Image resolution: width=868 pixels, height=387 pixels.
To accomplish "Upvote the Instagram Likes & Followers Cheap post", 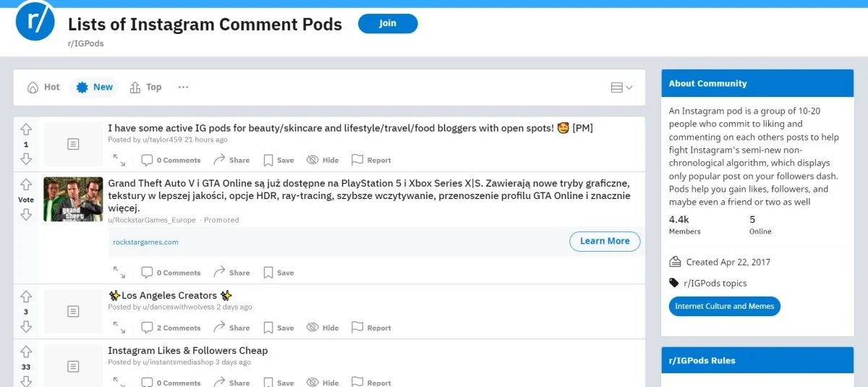I will (x=26, y=352).
